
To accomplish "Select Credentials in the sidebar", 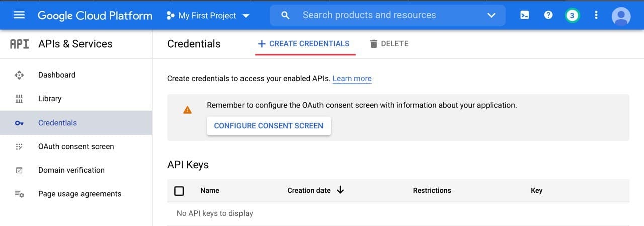I will pyautogui.click(x=76, y=123).
